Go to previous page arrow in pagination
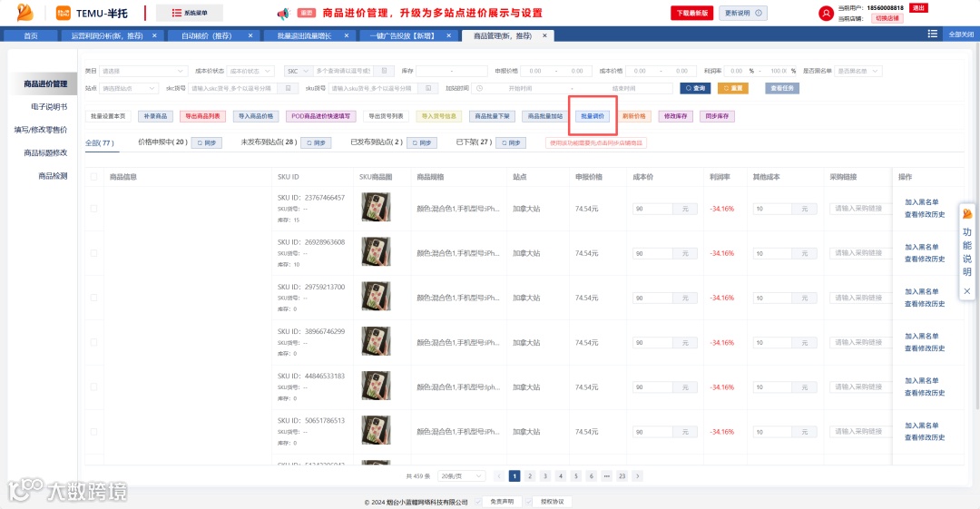 [499, 475]
